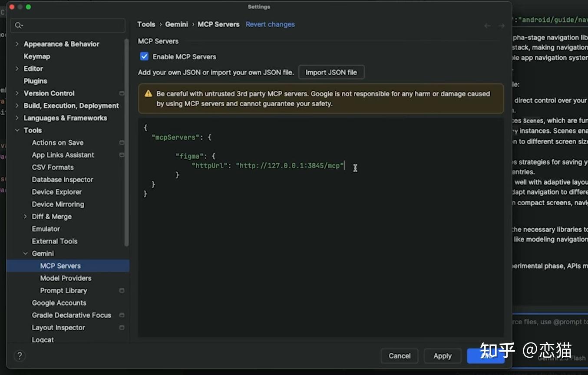
Task: Expand the Appearance & Behavior section
Action: (x=17, y=44)
